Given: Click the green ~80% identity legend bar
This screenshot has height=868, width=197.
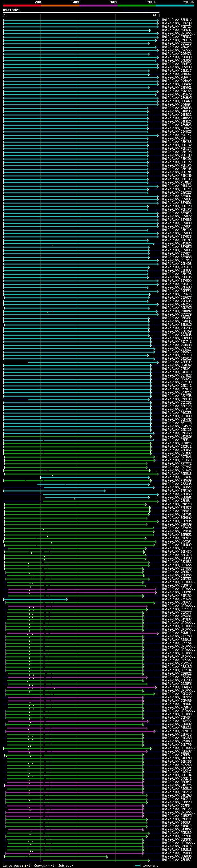Looking at the screenshot, I should [137, 6].
